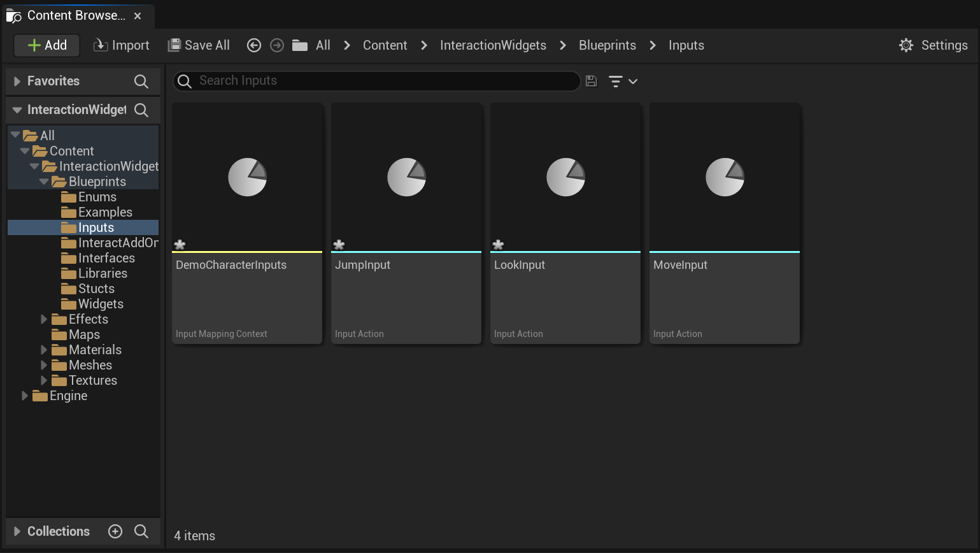Click the Blueprints breadcrumb path item

(607, 45)
